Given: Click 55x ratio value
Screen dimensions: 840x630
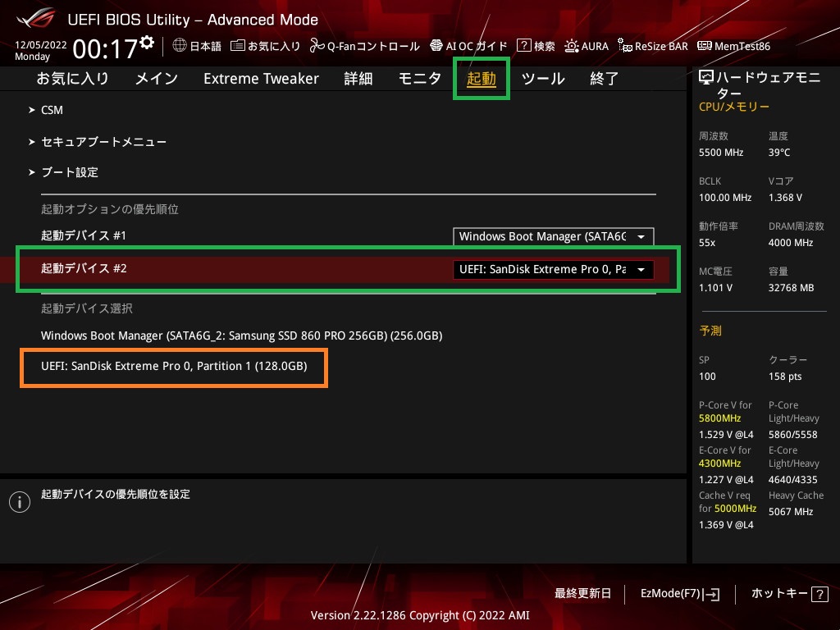Looking at the screenshot, I should click(707, 243).
